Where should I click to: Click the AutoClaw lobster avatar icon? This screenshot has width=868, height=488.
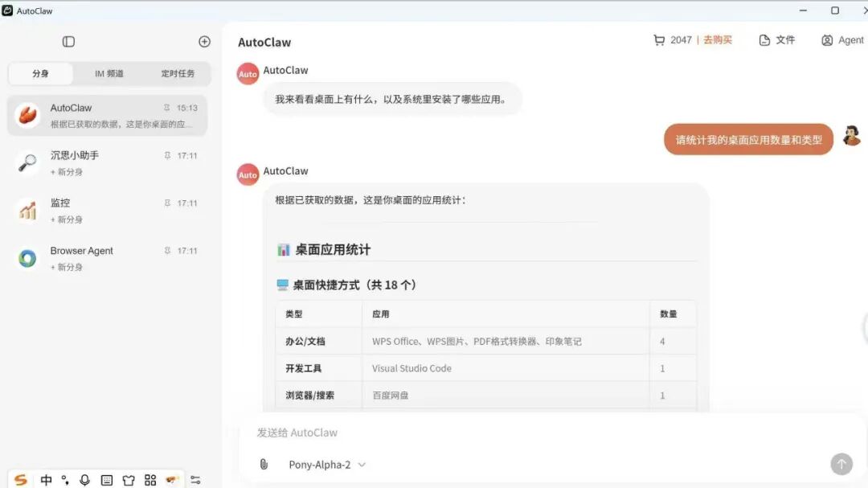[x=27, y=115]
